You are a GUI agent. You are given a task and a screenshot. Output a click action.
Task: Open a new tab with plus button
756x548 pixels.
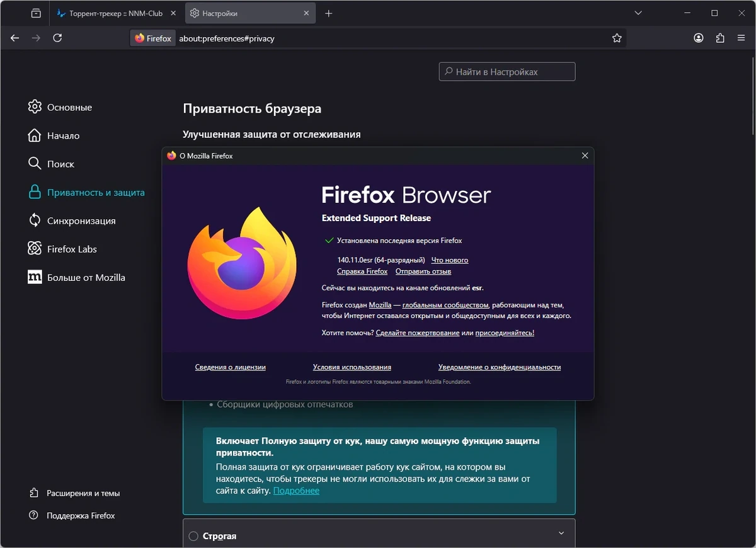coord(328,13)
